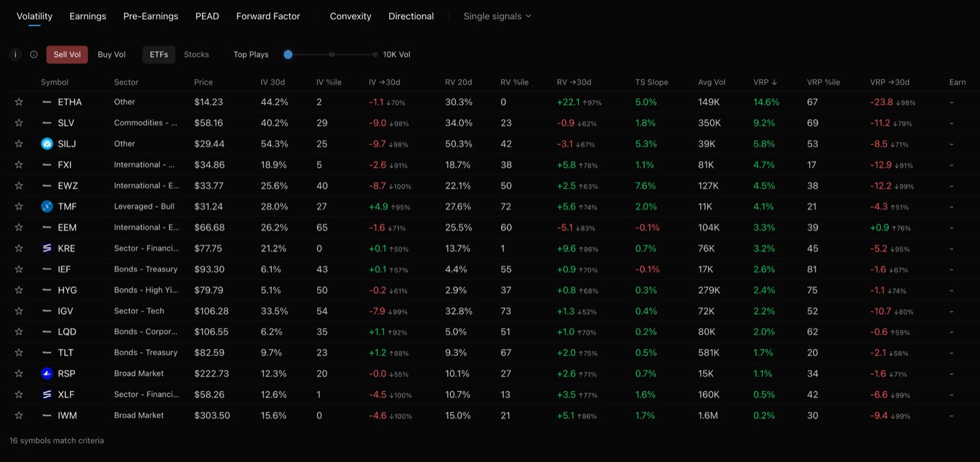Switch to Buy Vol mode
The height and width of the screenshot is (462, 980).
click(112, 55)
